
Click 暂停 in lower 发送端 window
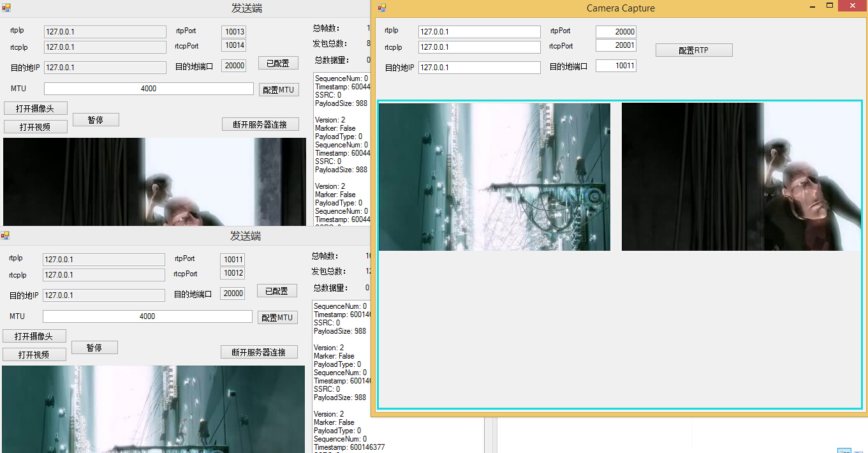[94, 347]
